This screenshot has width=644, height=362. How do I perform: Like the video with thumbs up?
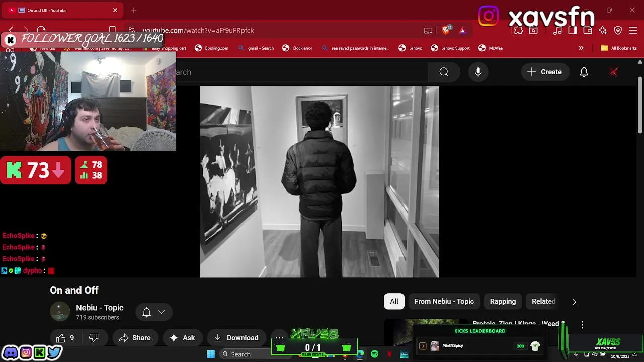(66, 338)
